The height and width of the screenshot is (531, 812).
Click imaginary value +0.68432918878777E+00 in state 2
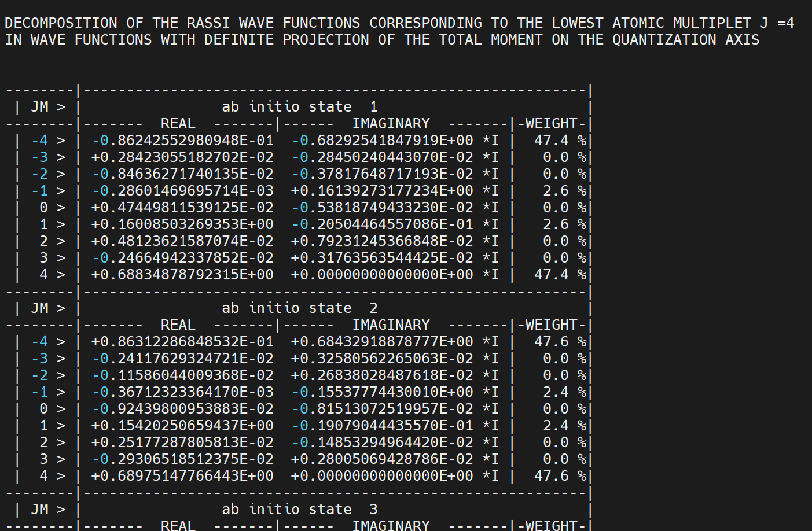[382, 342]
